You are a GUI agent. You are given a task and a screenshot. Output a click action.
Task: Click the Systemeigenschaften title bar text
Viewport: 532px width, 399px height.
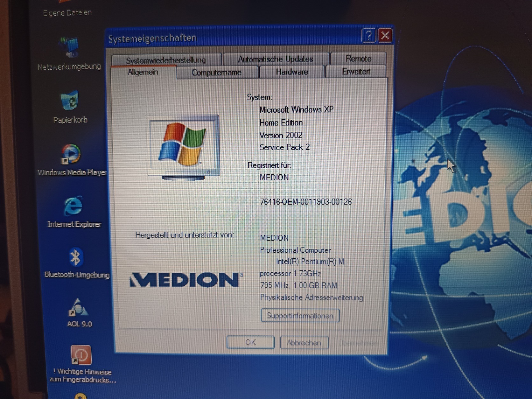(x=152, y=38)
